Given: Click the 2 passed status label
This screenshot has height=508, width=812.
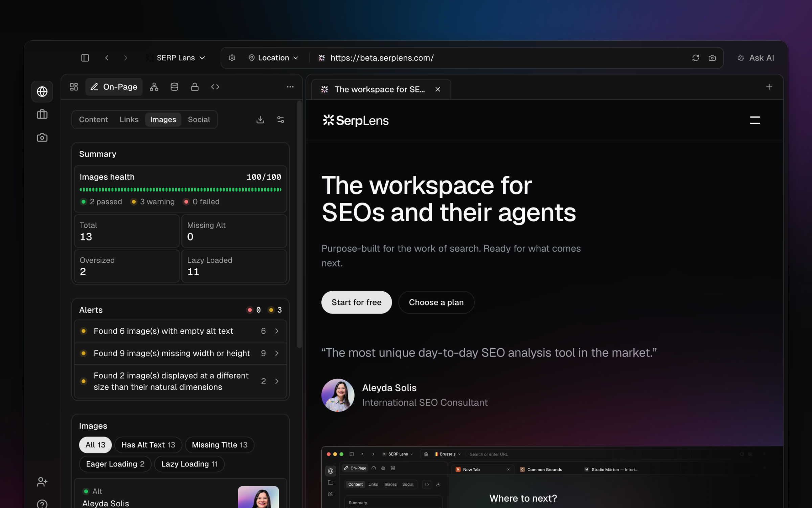Looking at the screenshot, I should pos(101,202).
